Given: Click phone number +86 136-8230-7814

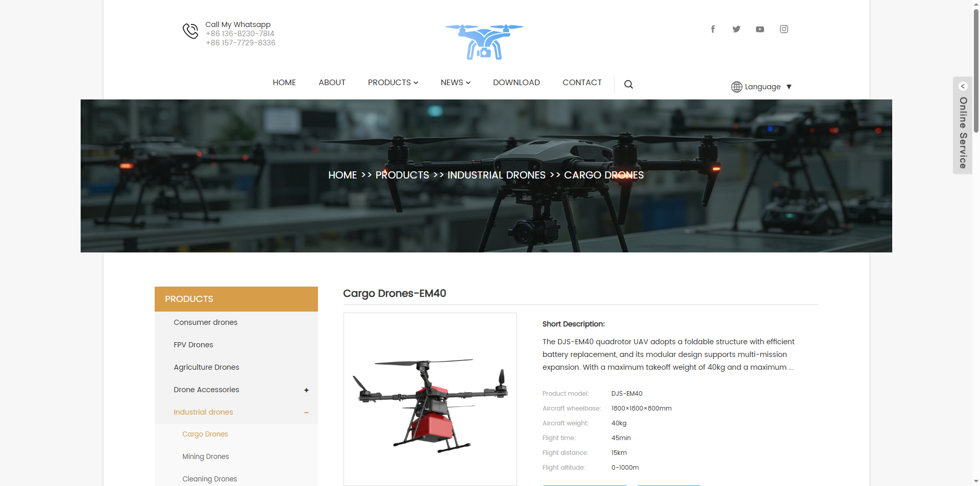Looking at the screenshot, I should click(x=240, y=34).
